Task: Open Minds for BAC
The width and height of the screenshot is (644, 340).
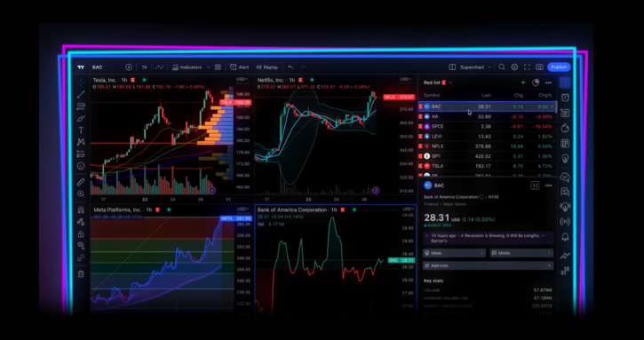Action: [x=521, y=253]
